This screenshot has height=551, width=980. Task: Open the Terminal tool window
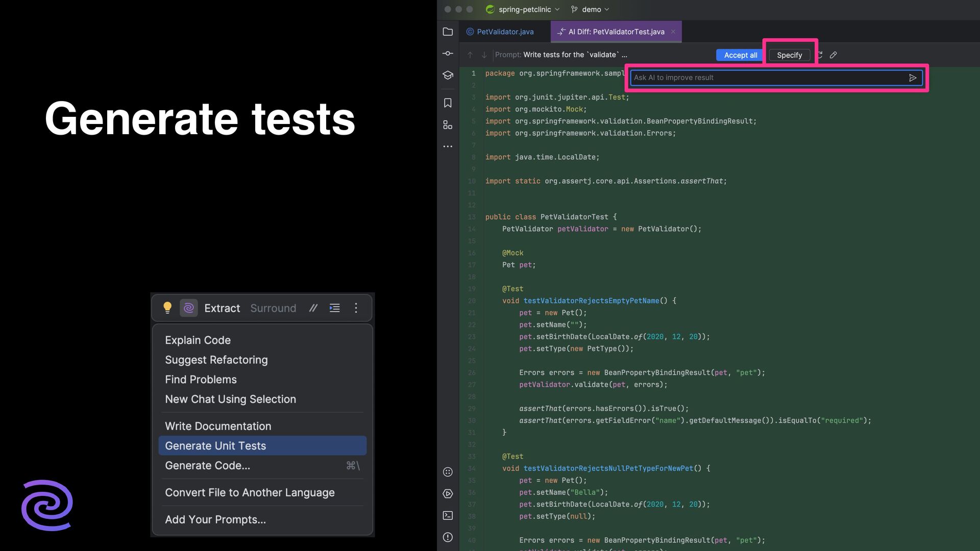[x=448, y=515]
